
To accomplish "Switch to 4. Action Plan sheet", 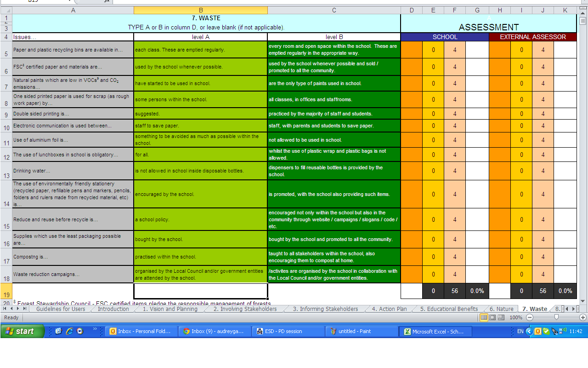I will click(389, 309).
